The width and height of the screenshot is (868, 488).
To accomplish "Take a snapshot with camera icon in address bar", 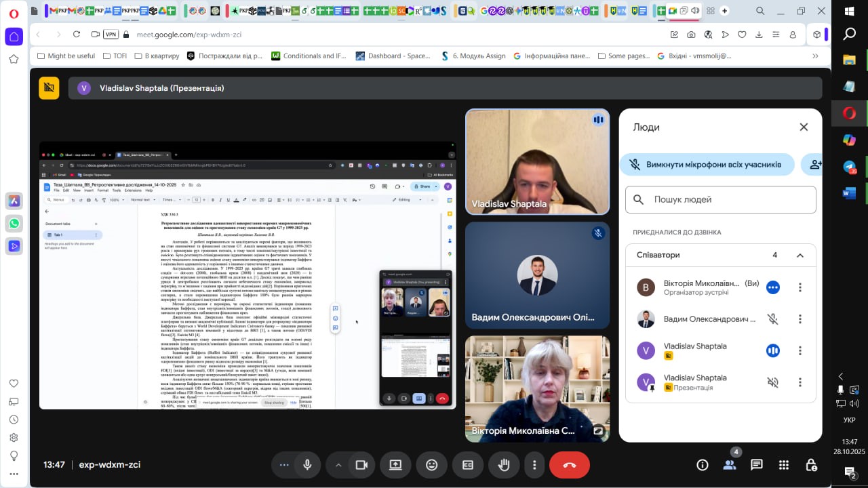I will pyautogui.click(x=691, y=35).
